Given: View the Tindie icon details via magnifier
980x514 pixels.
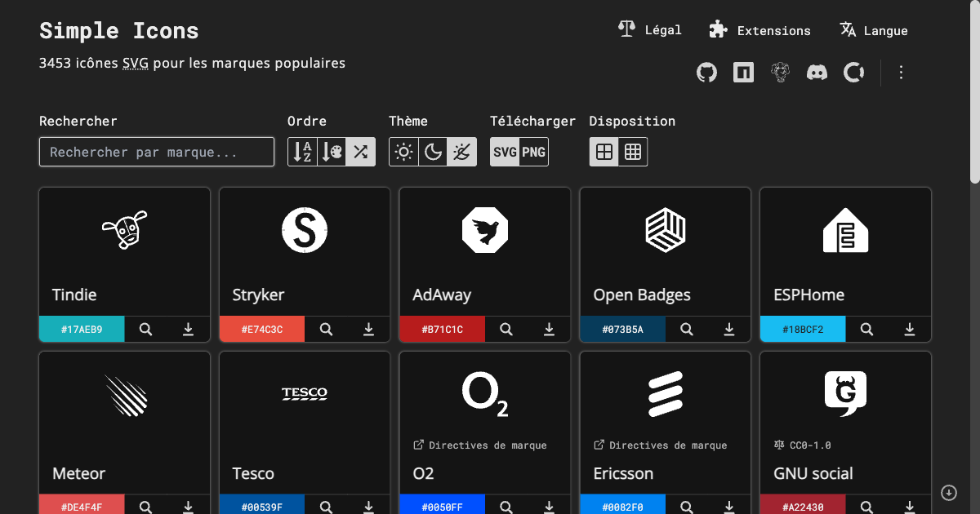Looking at the screenshot, I should [x=145, y=330].
